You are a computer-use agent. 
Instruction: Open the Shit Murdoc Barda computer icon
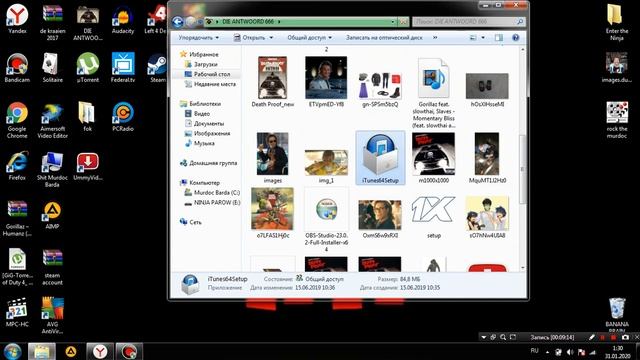tap(52, 169)
